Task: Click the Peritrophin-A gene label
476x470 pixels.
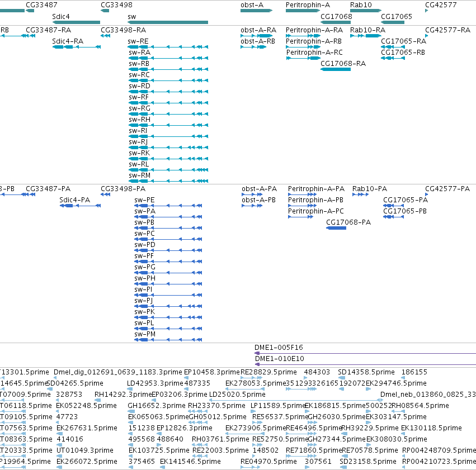Action: pos(308,5)
